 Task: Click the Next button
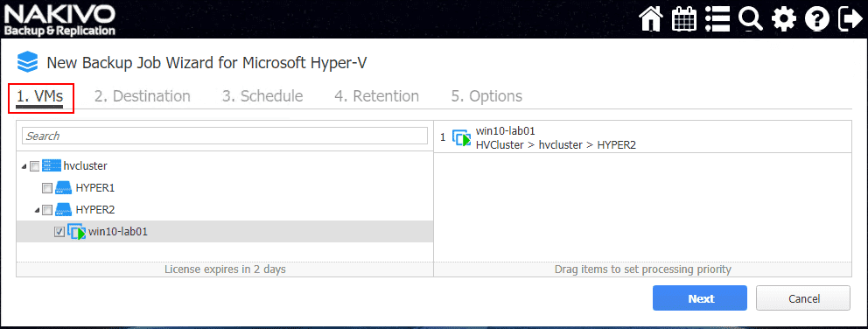(700, 298)
